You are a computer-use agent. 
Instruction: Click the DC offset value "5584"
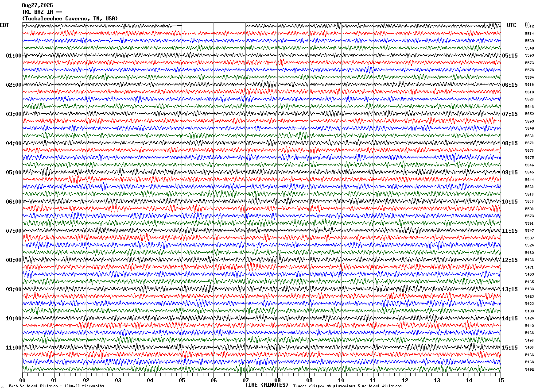(529, 77)
